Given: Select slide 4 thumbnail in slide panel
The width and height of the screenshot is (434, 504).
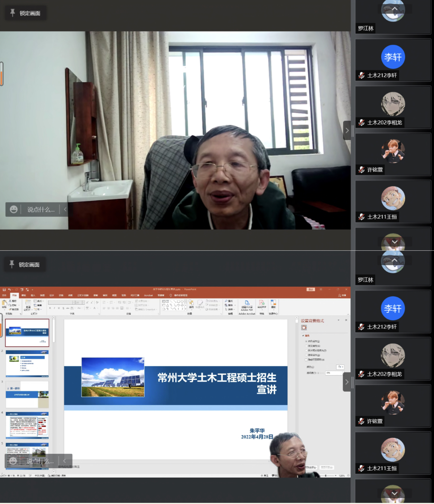Looking at the screenshot, I should (x=27, y=425).
